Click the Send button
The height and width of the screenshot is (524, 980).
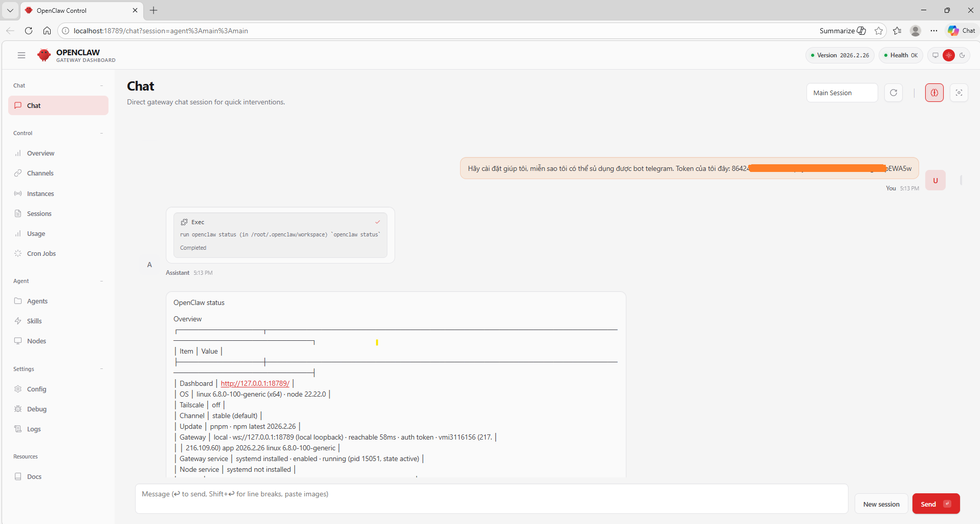pyautogui.click(x=936, y=504)
